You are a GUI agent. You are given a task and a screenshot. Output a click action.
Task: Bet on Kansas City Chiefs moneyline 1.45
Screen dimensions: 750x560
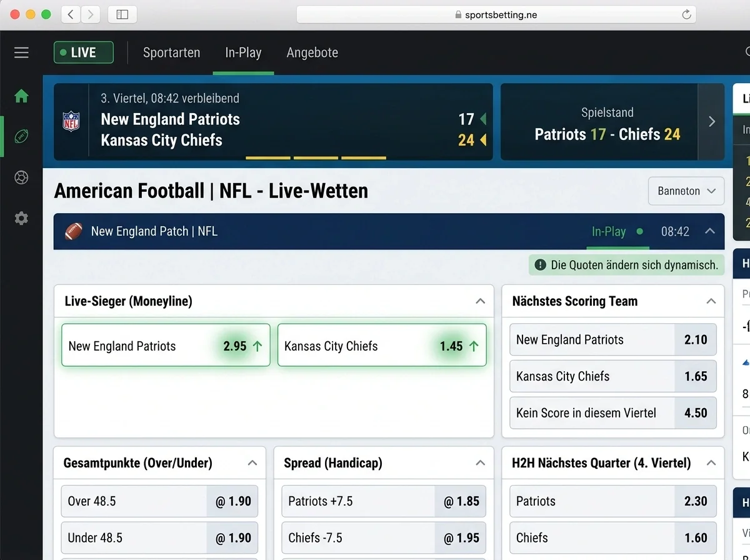click(382, 345)
